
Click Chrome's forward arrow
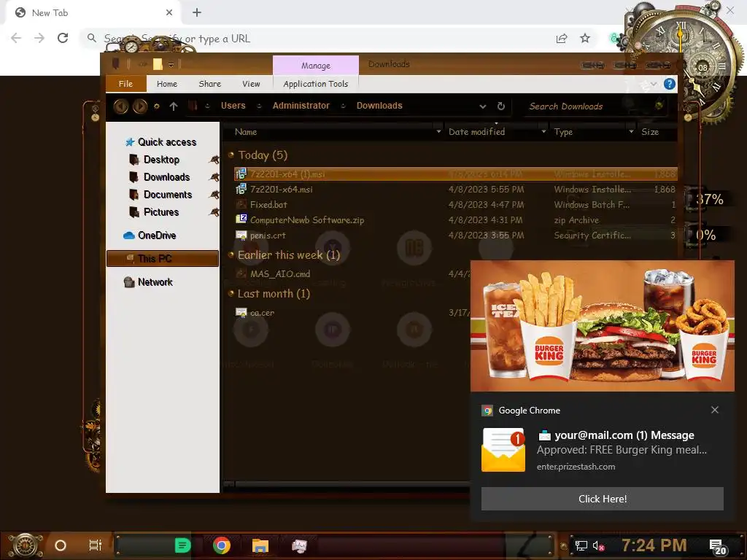[39, 38]
